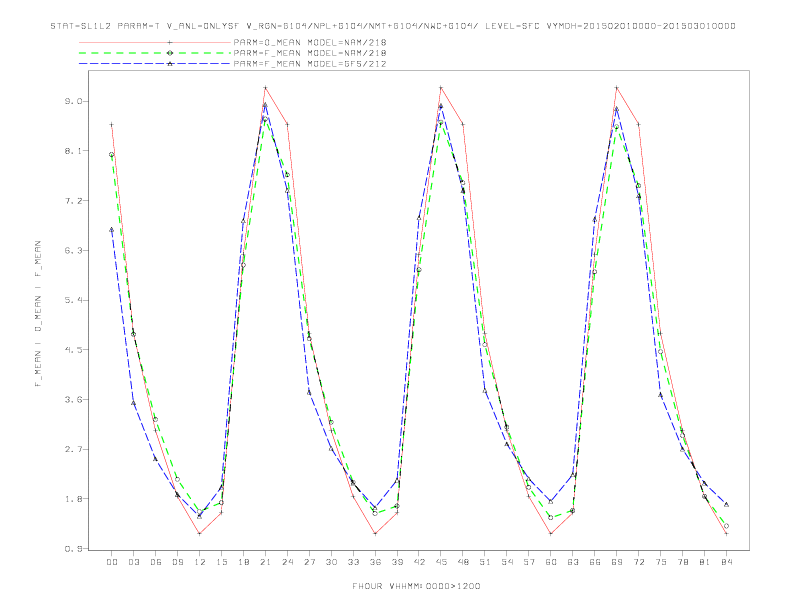
Task: Click the chart header line starting with STAT=SL1L2
Action: (x=393, y=26)
